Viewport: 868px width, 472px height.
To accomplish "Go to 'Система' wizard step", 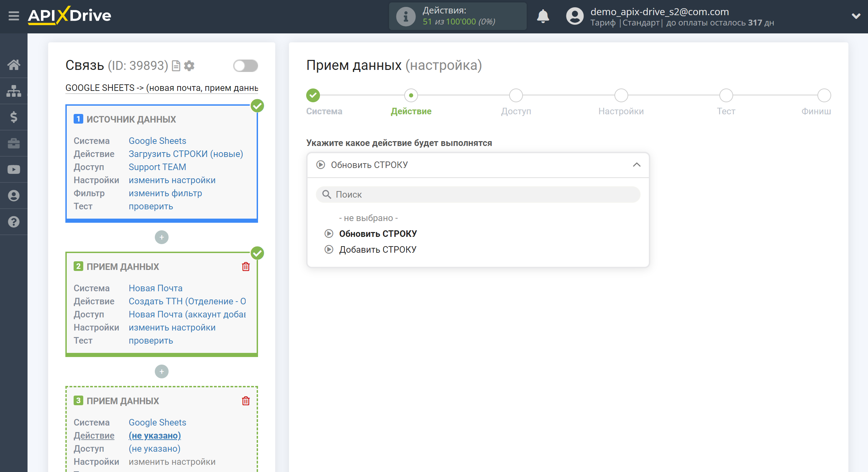I will [x=313, y=95].
